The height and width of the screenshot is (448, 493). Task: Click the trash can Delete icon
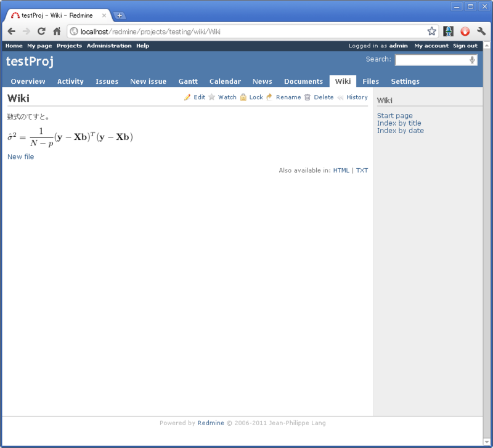308,97
